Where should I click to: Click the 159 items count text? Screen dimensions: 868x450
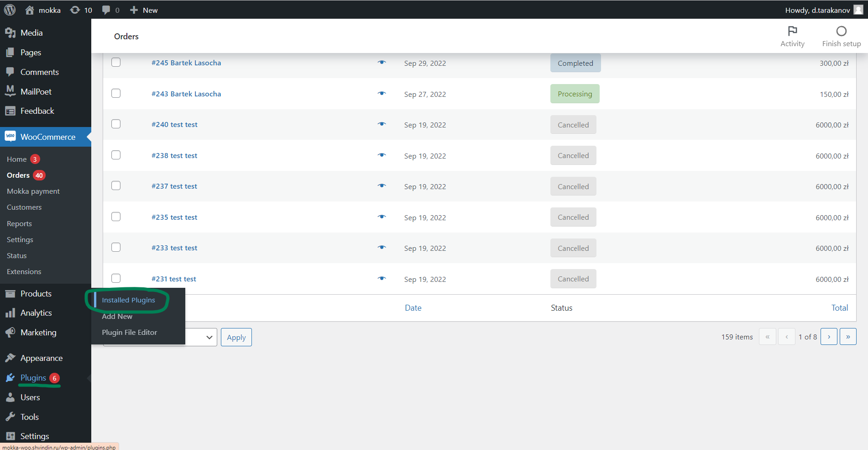coord(737,337)
